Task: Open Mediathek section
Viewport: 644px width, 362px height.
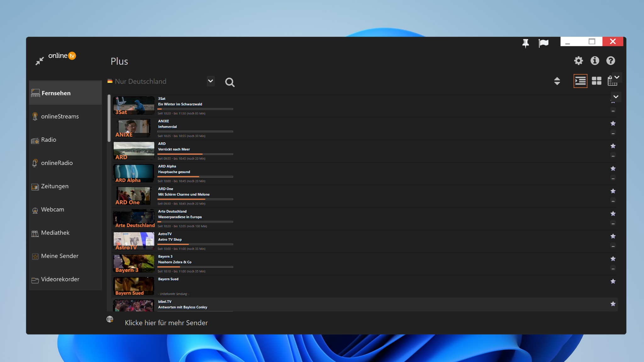Action: (65, 233)
